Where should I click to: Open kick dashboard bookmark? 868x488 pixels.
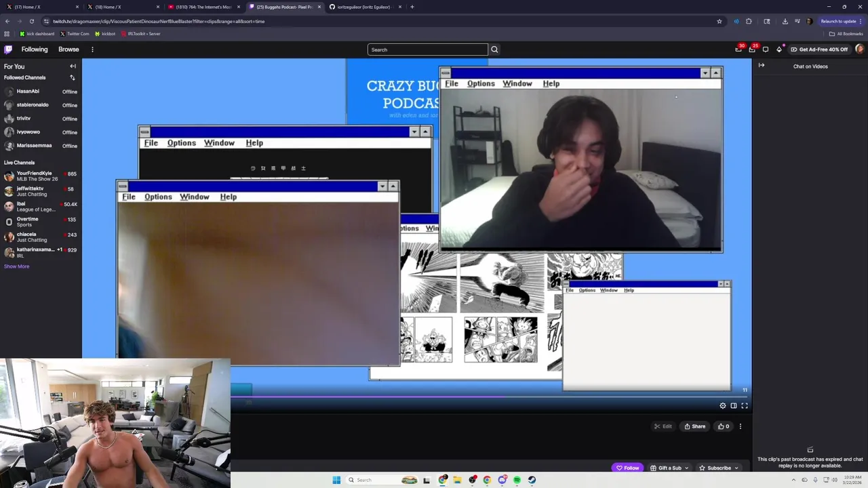point(37,34)
